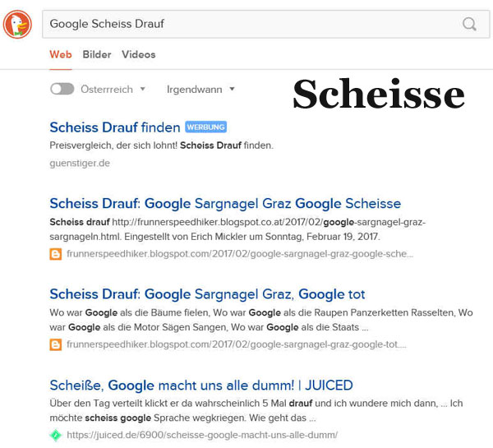Click the juiced.de result URL
The image size is (493, 448).
[x=202, y=435]
